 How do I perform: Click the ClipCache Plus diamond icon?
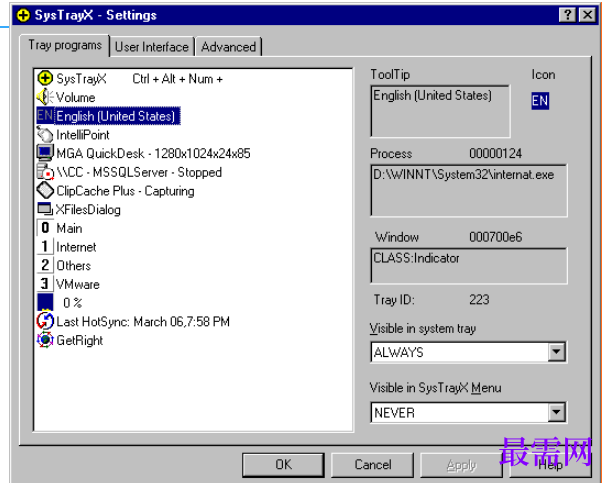(x=45, y=190)
